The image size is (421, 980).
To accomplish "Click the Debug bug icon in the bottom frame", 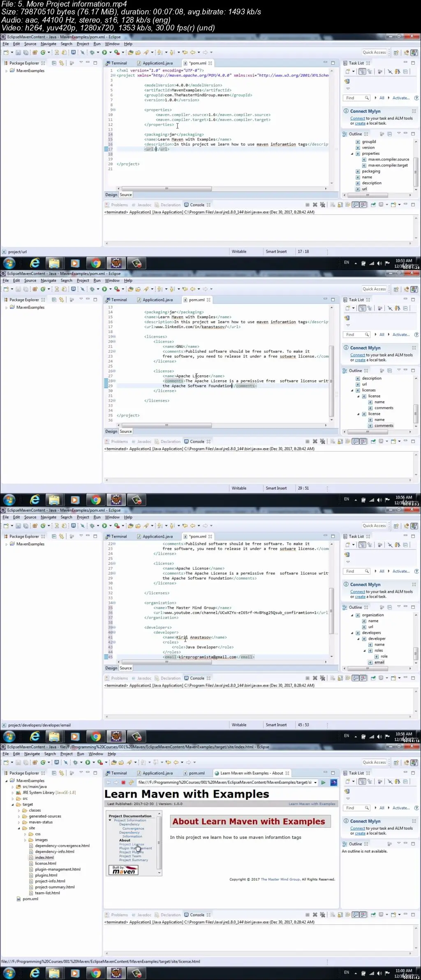I will pyautogui.click(x=75, y=762).
